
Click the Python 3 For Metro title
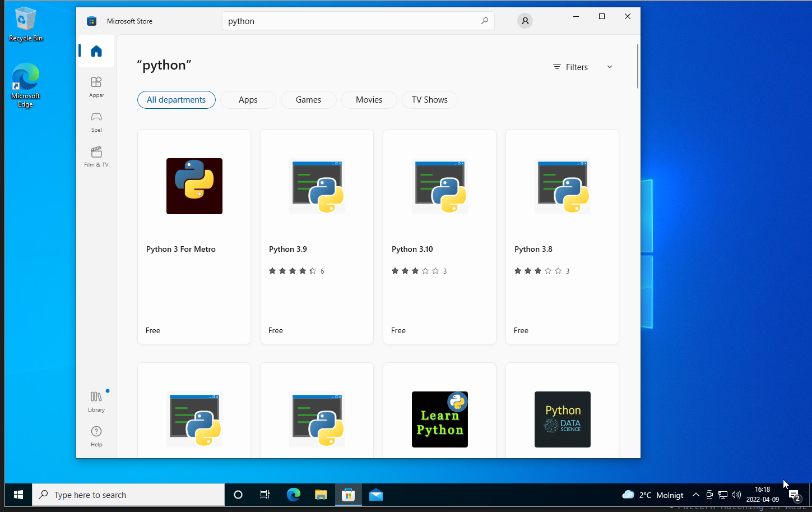[x=181, y=249]
